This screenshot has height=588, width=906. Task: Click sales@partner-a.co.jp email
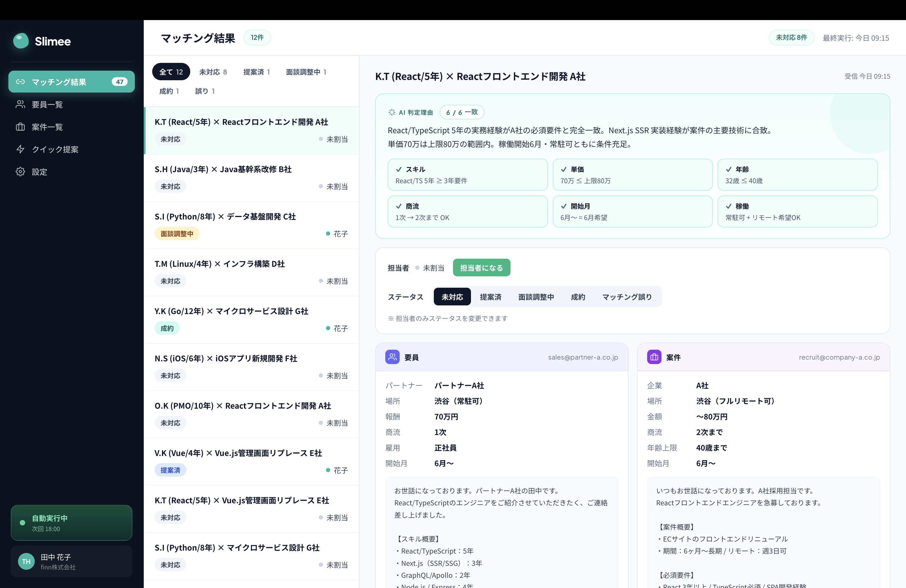(583, 357)
